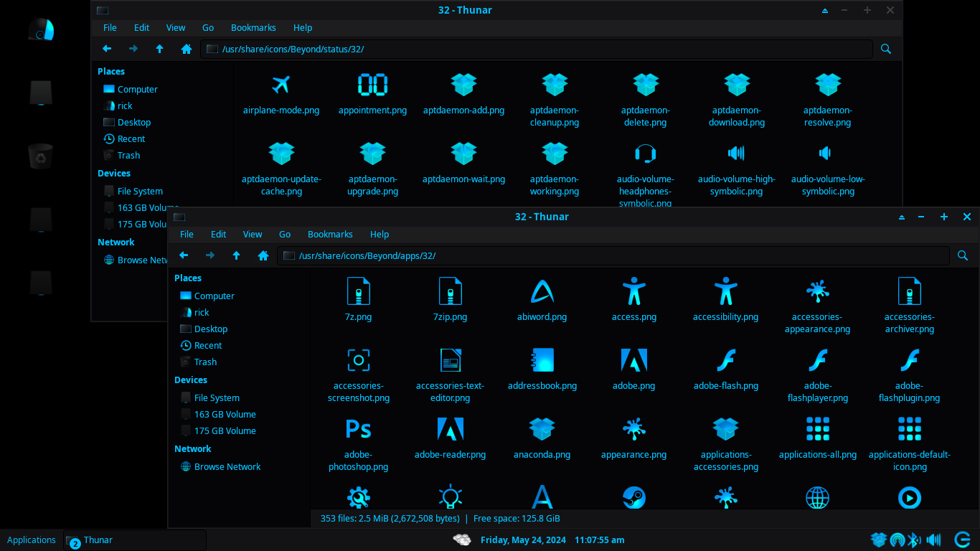The image size is (980, 551).
Task: Click search icon in rear Thunar window
Action: 886,49
